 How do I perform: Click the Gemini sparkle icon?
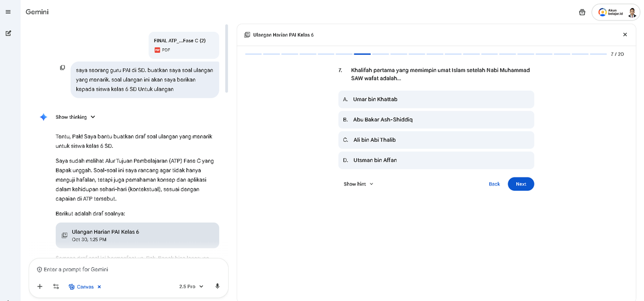(x=43, y=117)
